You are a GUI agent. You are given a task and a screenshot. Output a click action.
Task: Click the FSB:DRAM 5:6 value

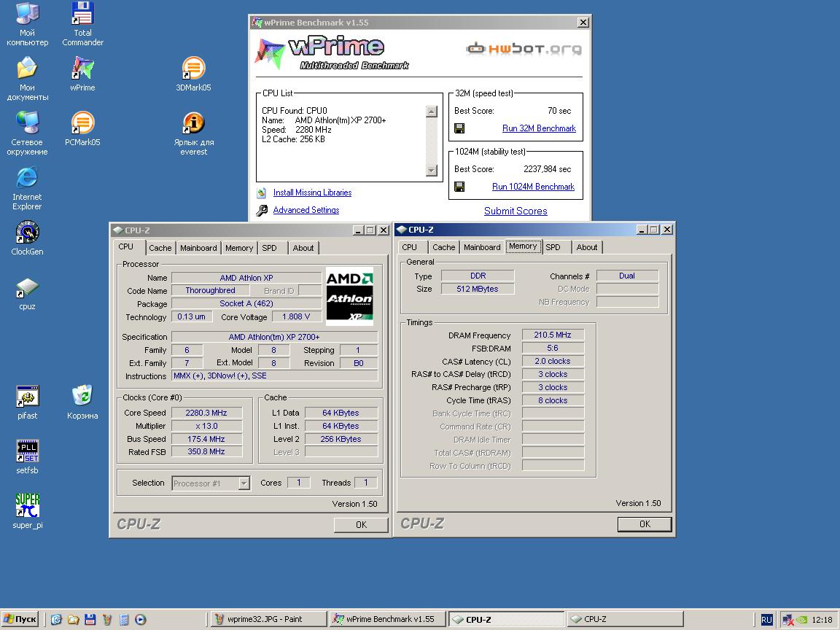552,349
